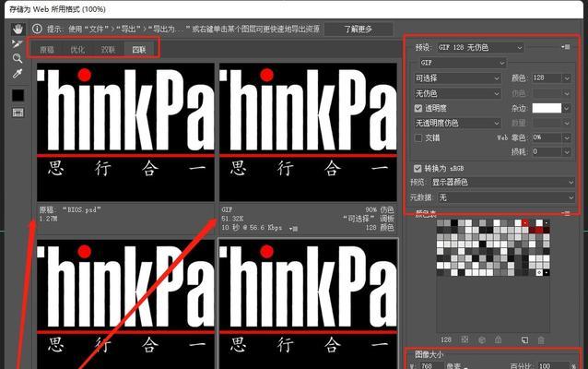Select the Eyedropper tool
This screenshot has width=588, height=369.
pos(18,74)
